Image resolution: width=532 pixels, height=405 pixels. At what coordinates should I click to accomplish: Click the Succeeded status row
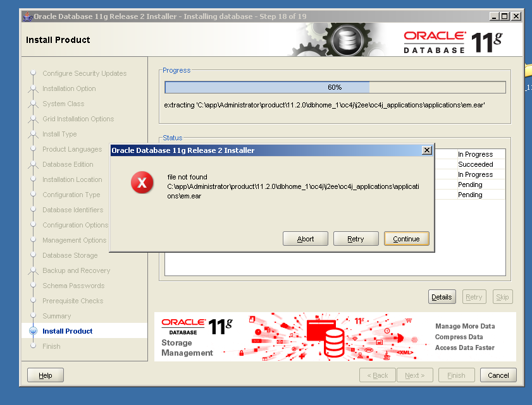(x=475, y=164)
